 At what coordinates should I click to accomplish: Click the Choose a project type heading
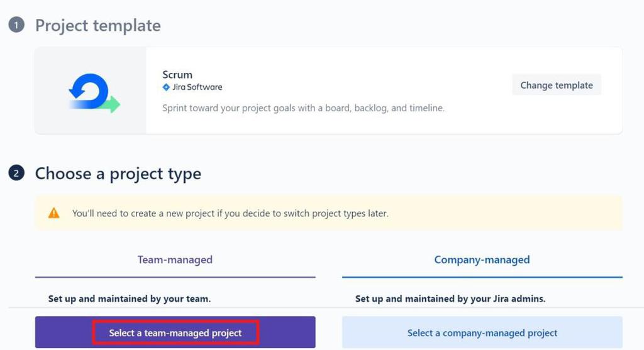click(x=118, y=173)
